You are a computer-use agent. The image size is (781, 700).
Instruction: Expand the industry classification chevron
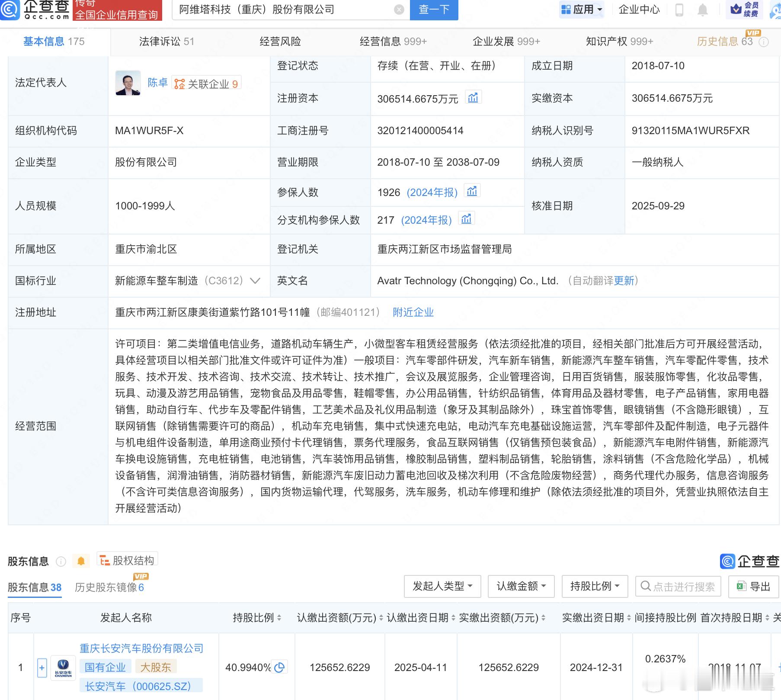point(255,281)
